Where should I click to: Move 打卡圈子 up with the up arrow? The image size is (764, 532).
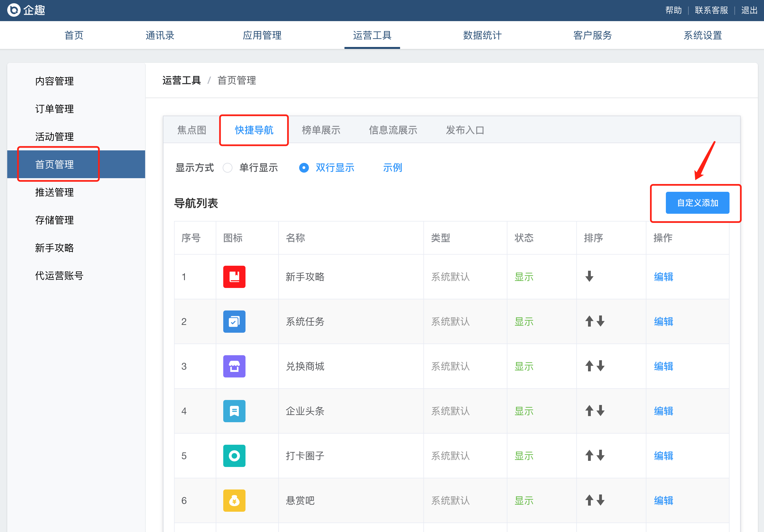[589, 455]
